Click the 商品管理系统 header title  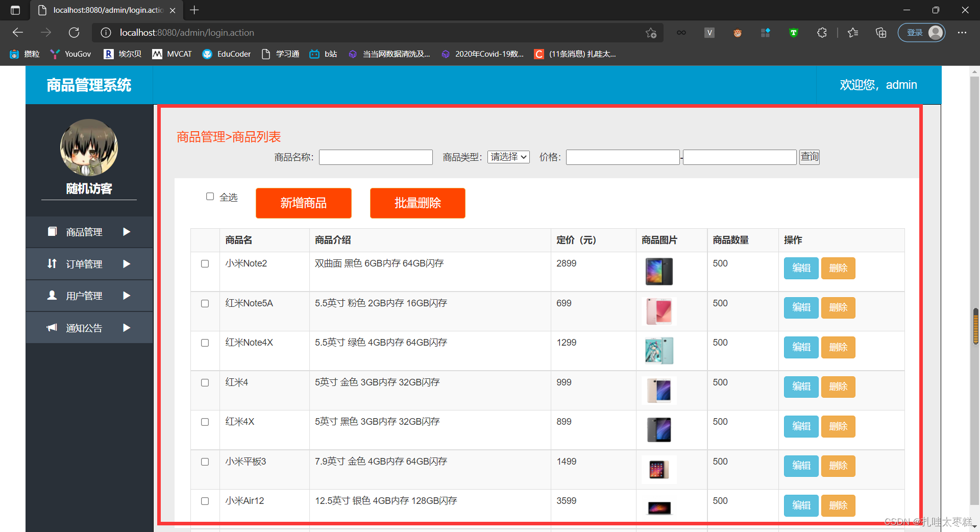point(89,85)
